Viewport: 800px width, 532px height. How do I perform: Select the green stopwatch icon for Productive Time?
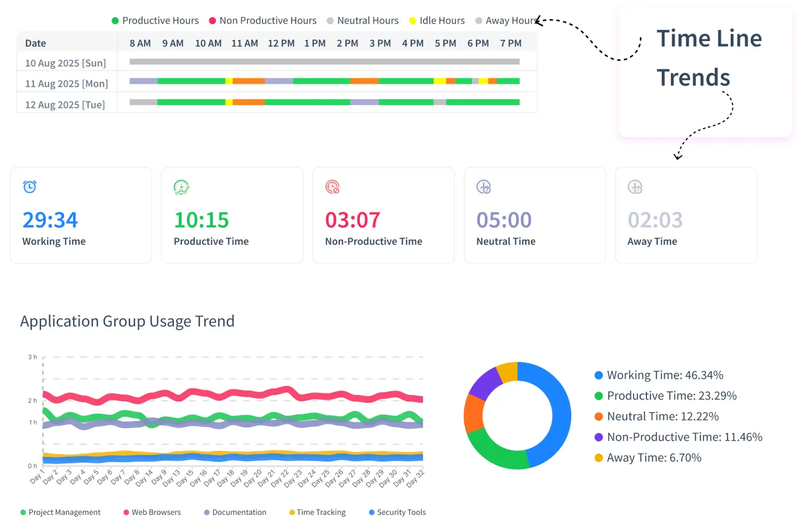(181, 187)
